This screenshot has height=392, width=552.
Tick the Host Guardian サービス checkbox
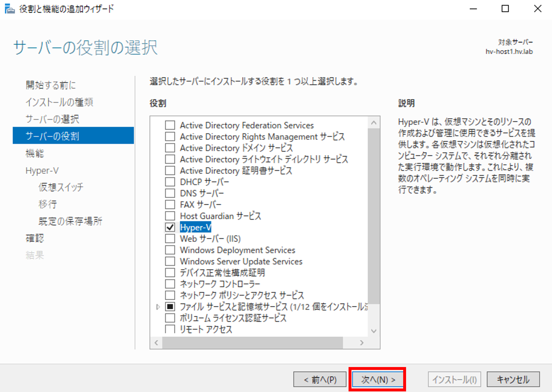pos(170,216)
